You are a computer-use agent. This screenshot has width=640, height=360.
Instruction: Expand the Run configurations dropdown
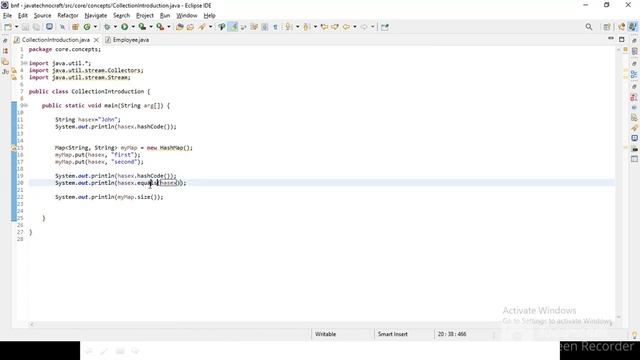[133, 27]
